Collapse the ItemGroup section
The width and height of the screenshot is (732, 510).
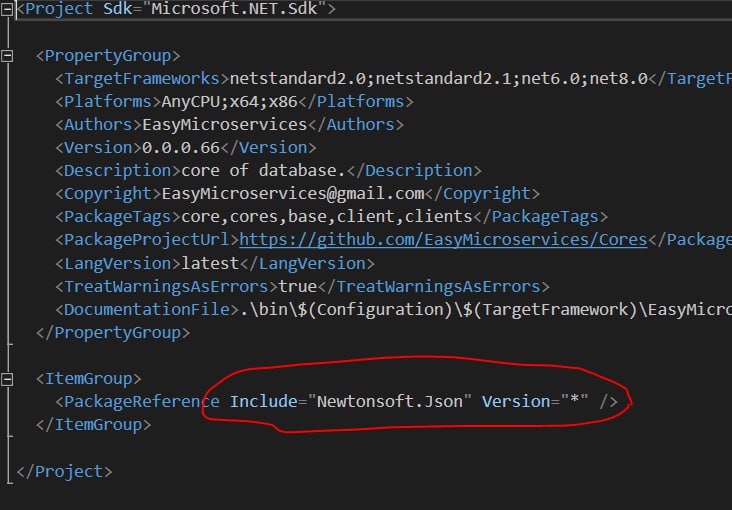[7, 379]
